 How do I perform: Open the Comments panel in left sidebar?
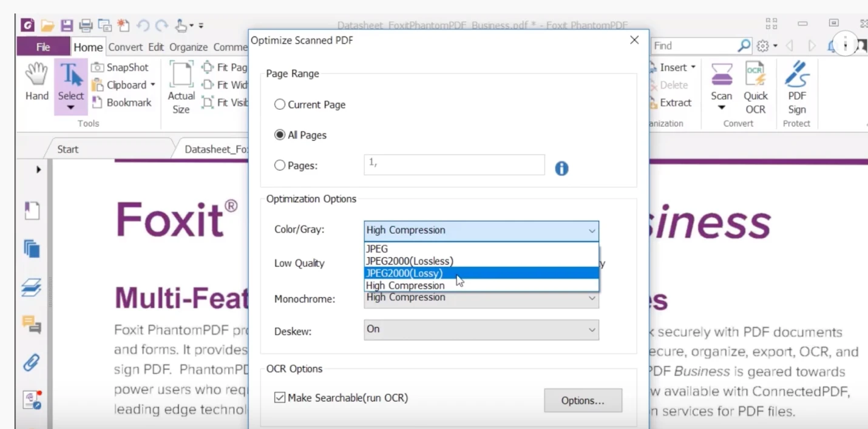tap(32, 325)
